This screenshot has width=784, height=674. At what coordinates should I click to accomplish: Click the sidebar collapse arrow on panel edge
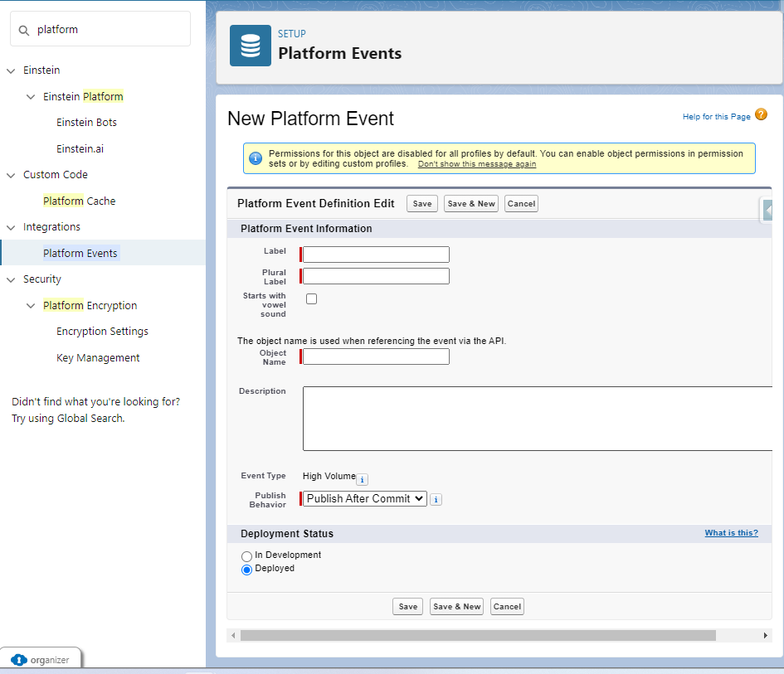[x=767, y=210]
